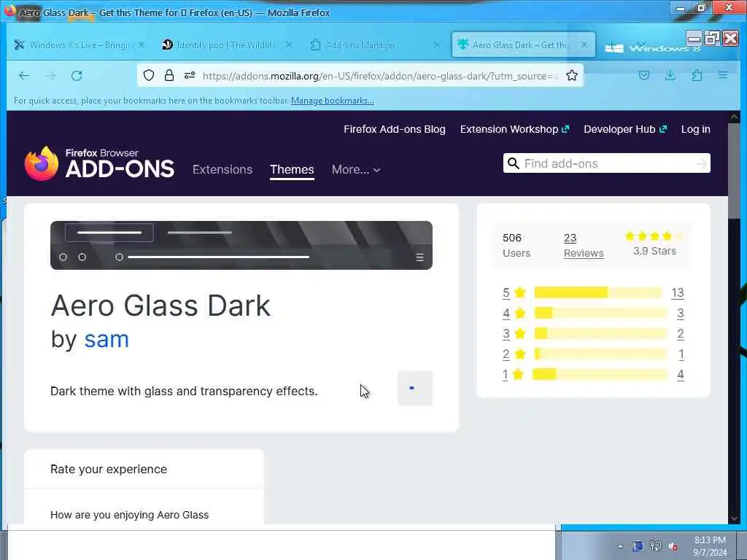This screenshot has height=560, width=747.
Task: Open Firefox Add-ons Blog link
Action: (395, 129)
